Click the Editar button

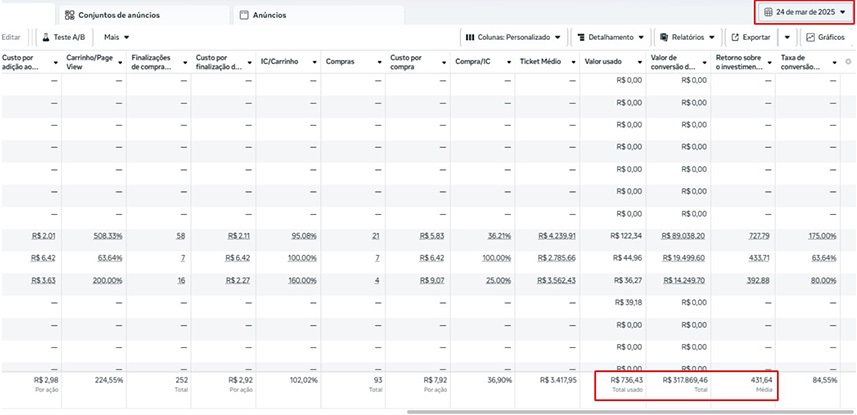[11, 37]
